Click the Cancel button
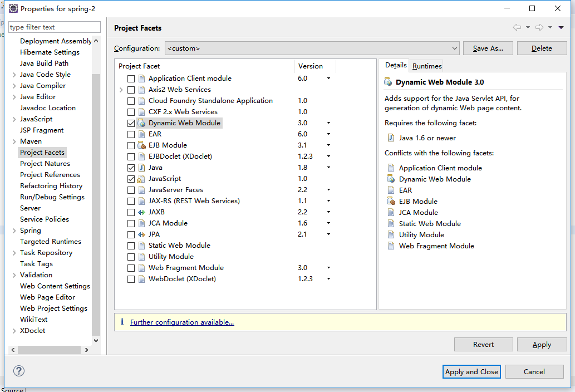Image resolution: width=575 pixels, height=392 pixels. 534,371
